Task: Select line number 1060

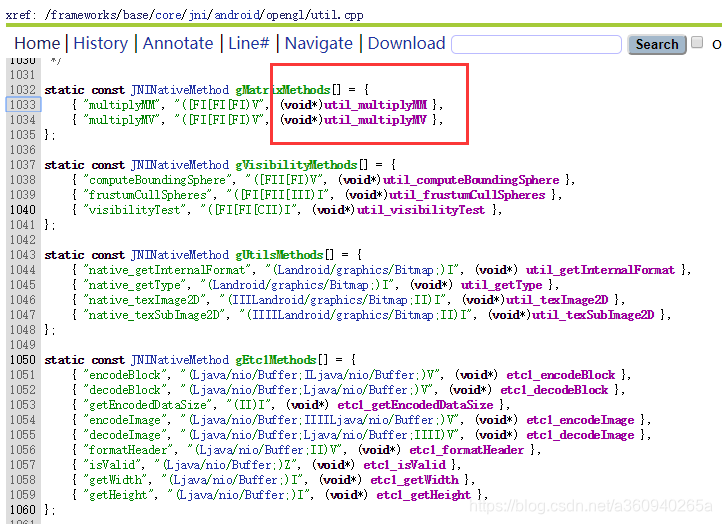Action: (23, 509)
